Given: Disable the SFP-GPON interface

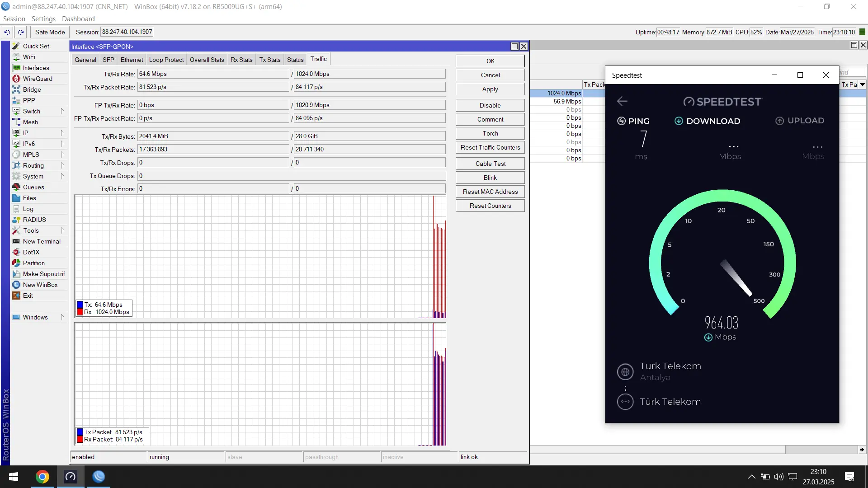Looking at the screenshot, I should tap(490, 105).
